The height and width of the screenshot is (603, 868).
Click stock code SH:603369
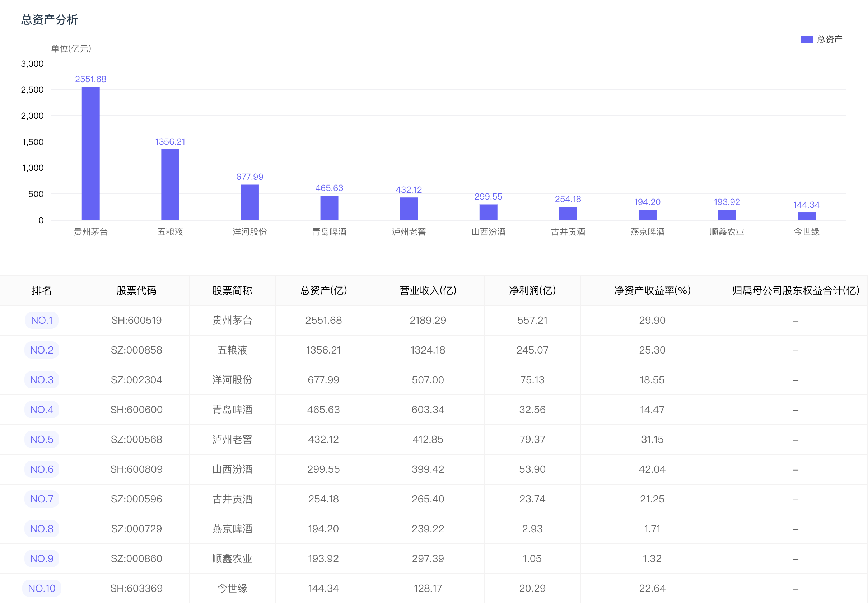[x=136, y=589]
